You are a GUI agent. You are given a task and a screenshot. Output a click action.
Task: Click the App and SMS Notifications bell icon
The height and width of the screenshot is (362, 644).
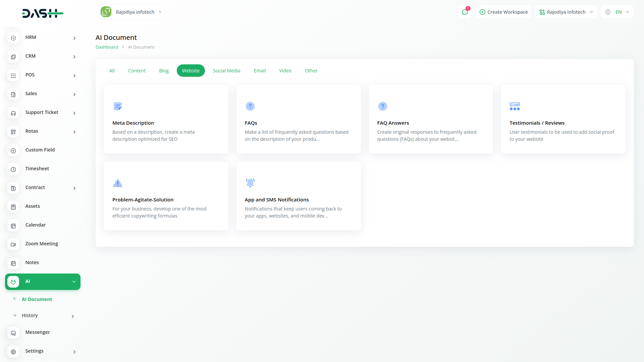[250, 183]
